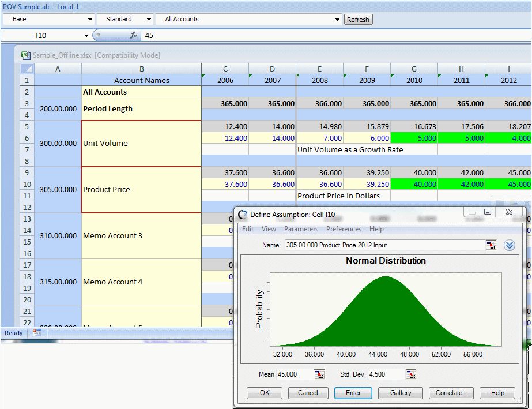Open the Name Box dropdown for I10

point(86,36)
